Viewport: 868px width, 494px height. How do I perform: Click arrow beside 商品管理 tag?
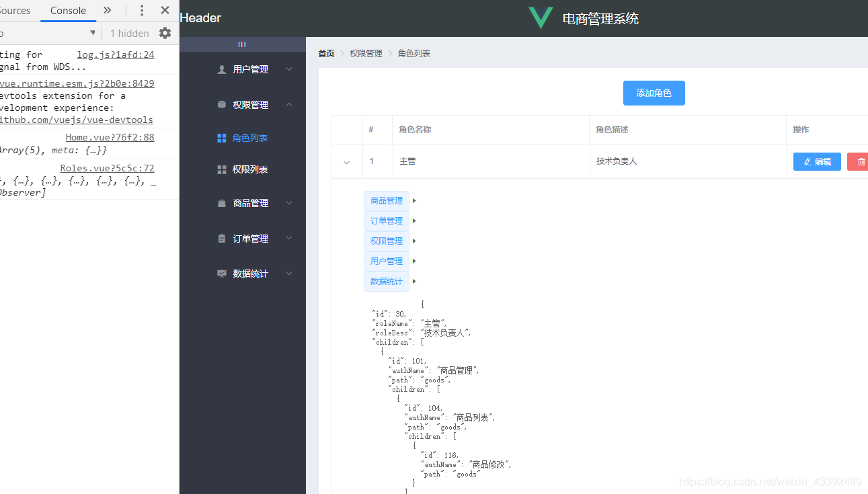[x=414, y=200]
